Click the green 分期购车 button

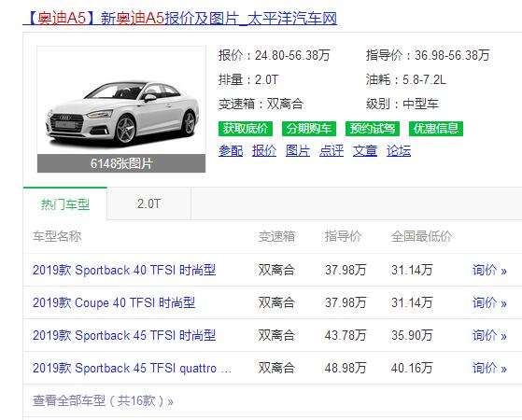tap(309, 129)
